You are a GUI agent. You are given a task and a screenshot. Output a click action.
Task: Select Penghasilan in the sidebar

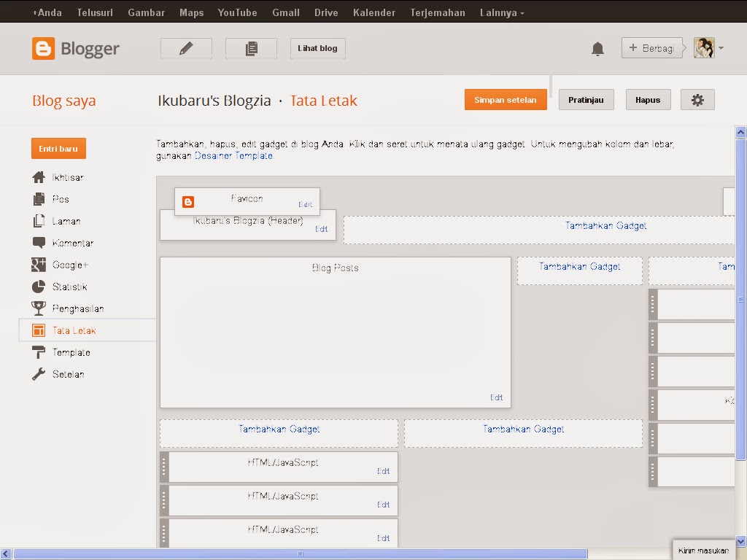78,308
